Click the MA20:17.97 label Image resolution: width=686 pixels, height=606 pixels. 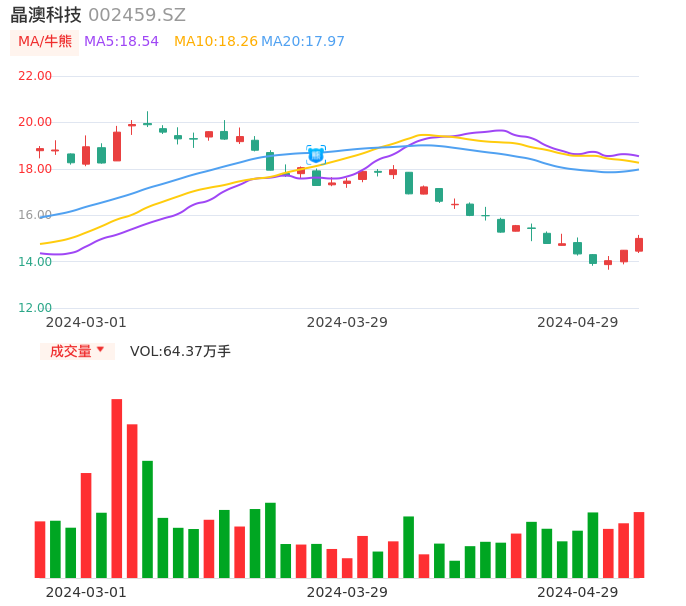303,42
